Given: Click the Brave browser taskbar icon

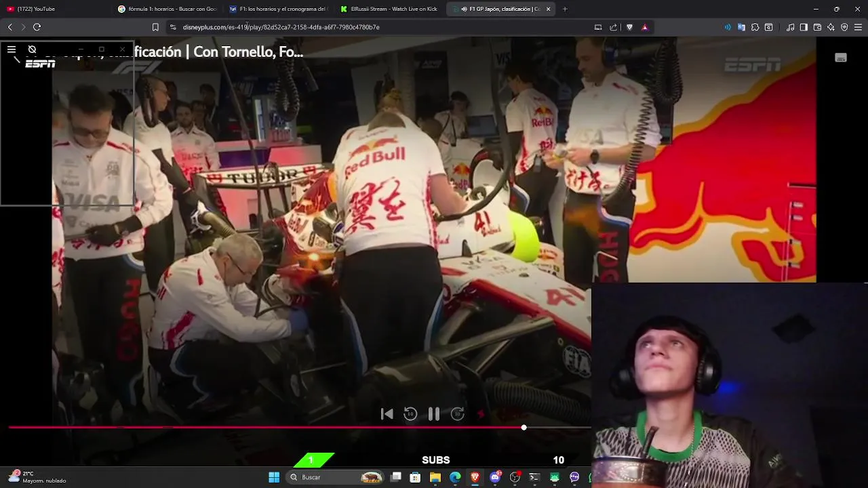Looking at the screenshot, I should click(475, 477).
